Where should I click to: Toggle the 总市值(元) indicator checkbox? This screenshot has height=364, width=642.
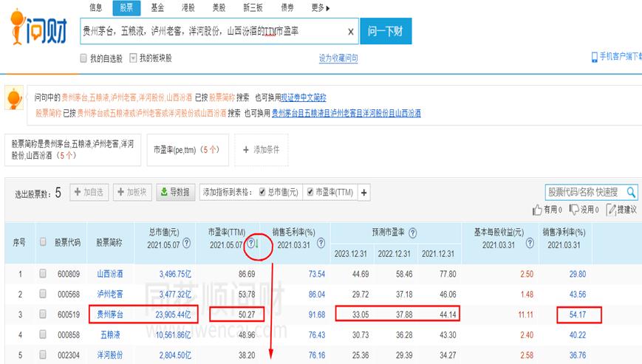(x=262, y=192)
